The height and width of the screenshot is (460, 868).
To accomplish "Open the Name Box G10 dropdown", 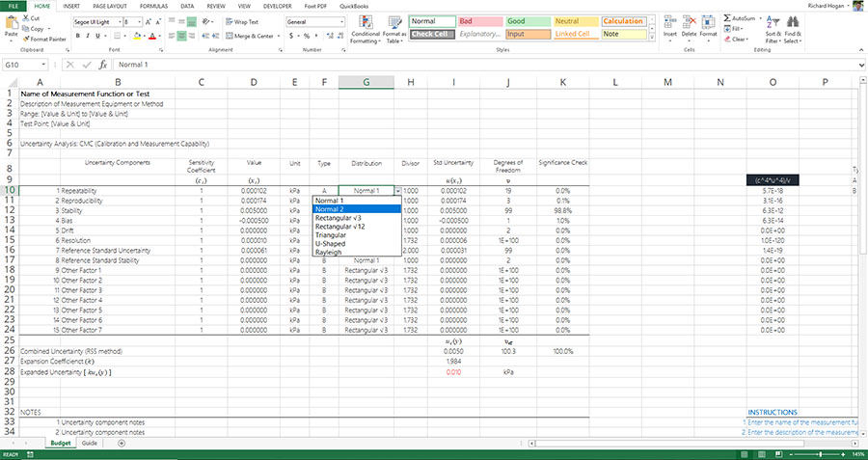I will (43, 65).
